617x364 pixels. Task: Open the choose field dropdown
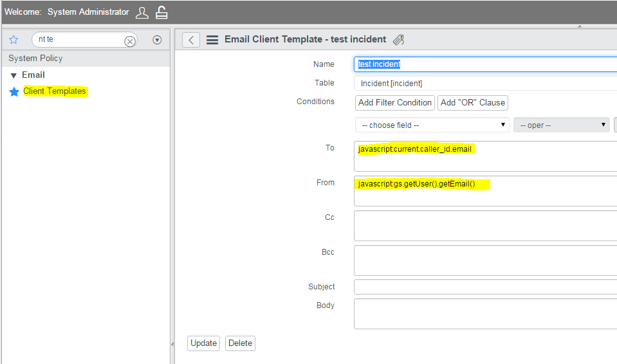432,125
